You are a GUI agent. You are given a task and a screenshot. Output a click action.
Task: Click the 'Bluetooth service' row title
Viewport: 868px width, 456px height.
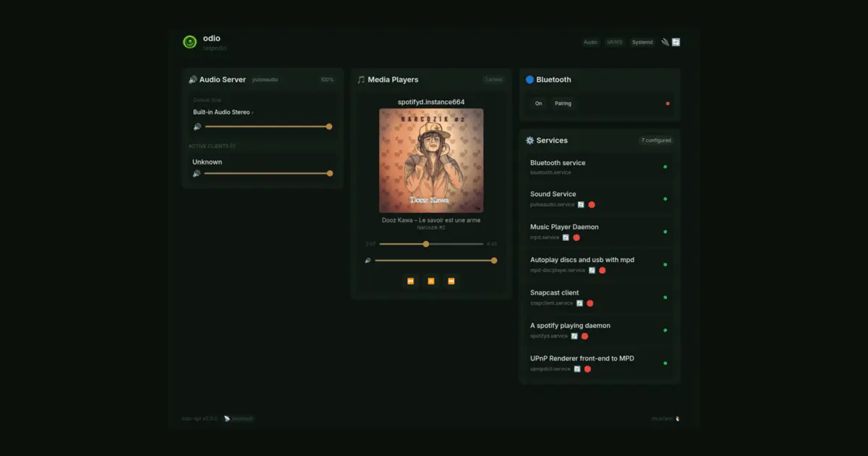coord(558,163)
